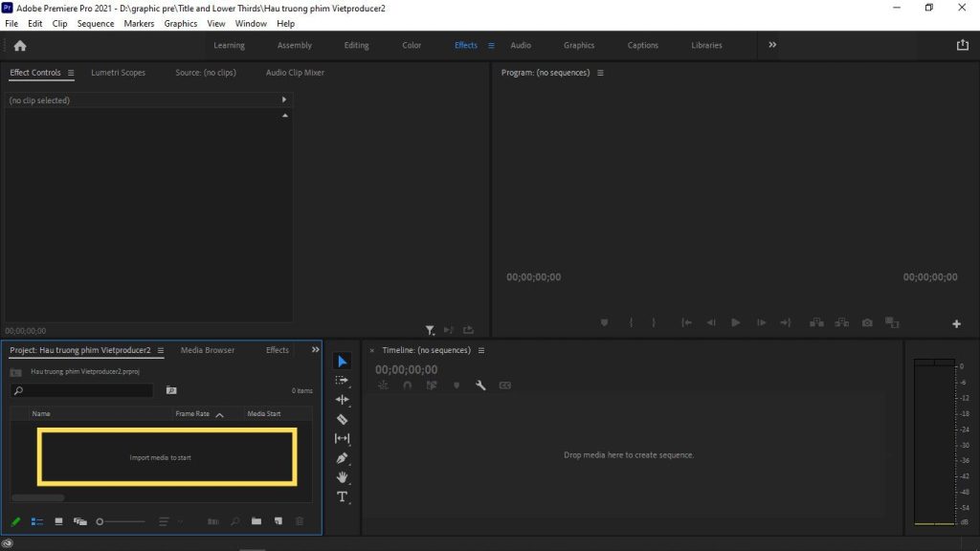Expand overflow workspaces chevron in top bar

pos(772,45)
